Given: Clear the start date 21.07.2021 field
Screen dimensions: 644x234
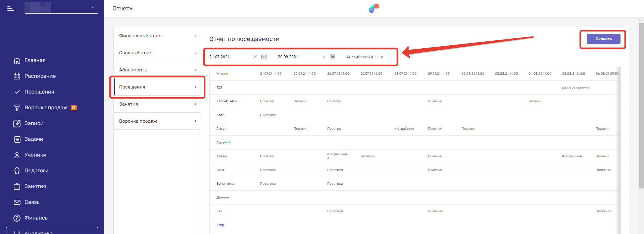Looking at the screenshot, I should pyautogui.click(x=255, y=57).
